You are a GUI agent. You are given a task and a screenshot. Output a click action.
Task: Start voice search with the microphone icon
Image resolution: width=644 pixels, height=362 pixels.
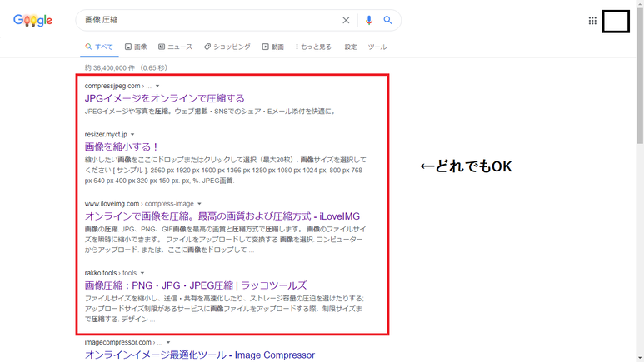pyautogui.click(x=369, y=20)
